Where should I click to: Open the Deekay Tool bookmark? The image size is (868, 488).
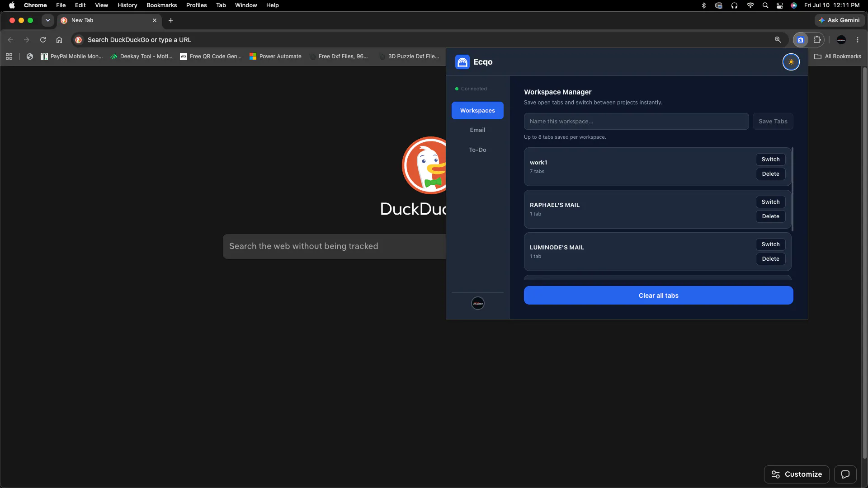click(x=142, y=56)
